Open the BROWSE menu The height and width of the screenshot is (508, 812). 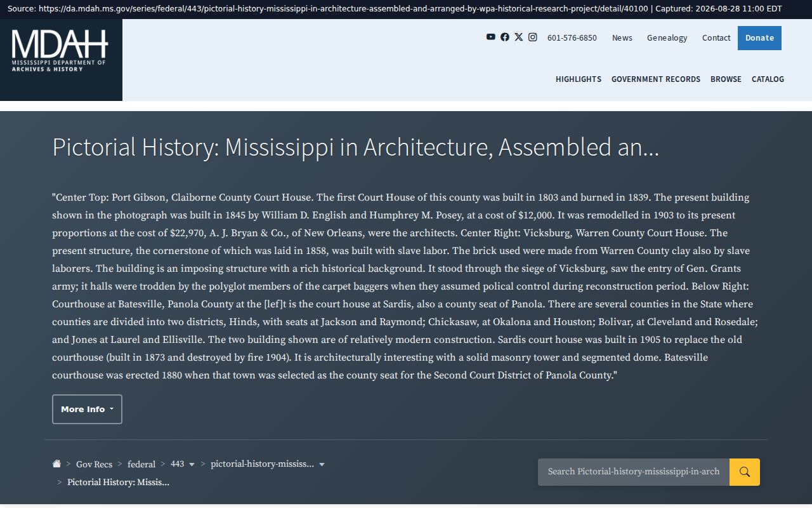pos(726,79)
